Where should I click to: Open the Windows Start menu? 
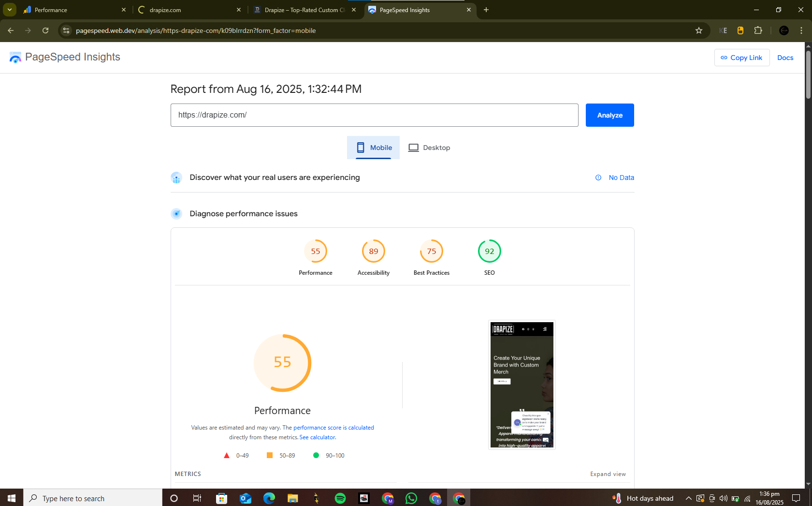pyautogui.click(x=12, y=498)
